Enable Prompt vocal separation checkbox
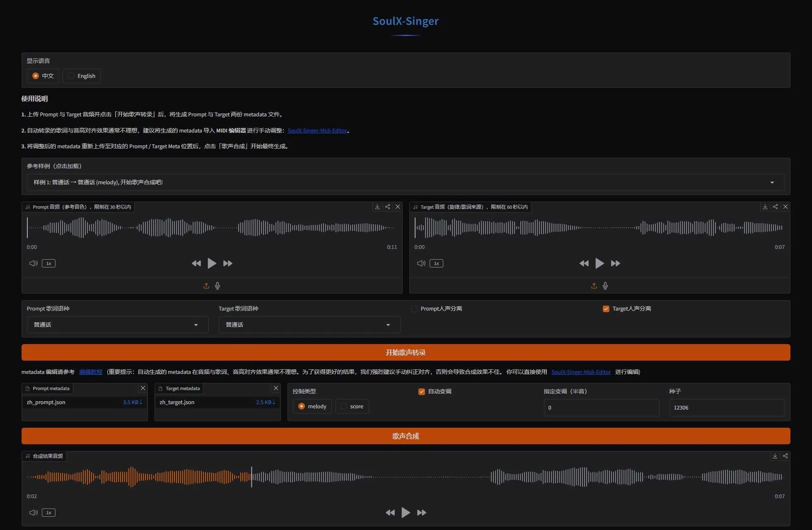The image size is (812, 530). [x=414, y=309]
